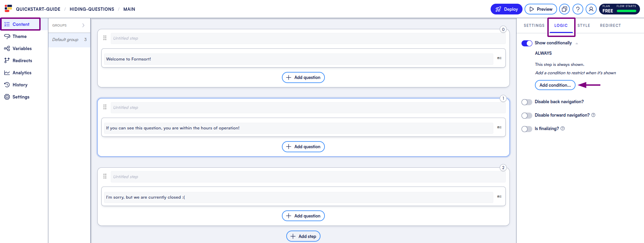Collapse Show conditionally section arrow

point(577,43)
